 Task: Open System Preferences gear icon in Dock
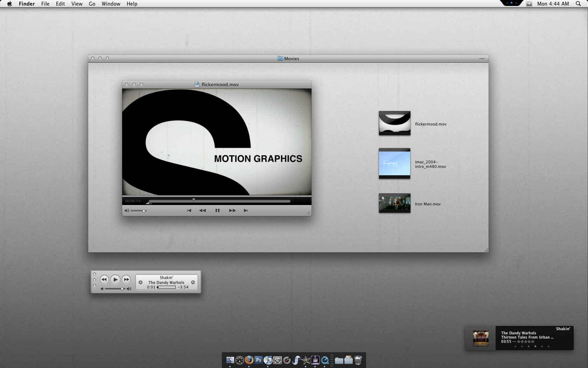(x=278, y=360)
